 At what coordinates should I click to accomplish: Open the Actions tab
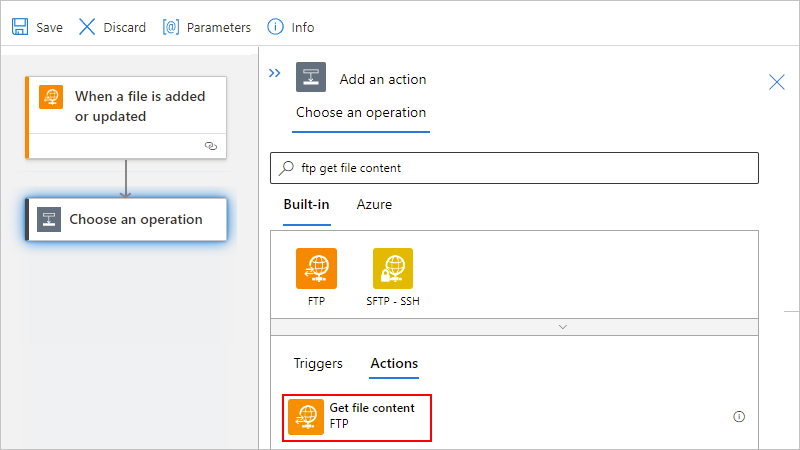(x=394, y=364)
